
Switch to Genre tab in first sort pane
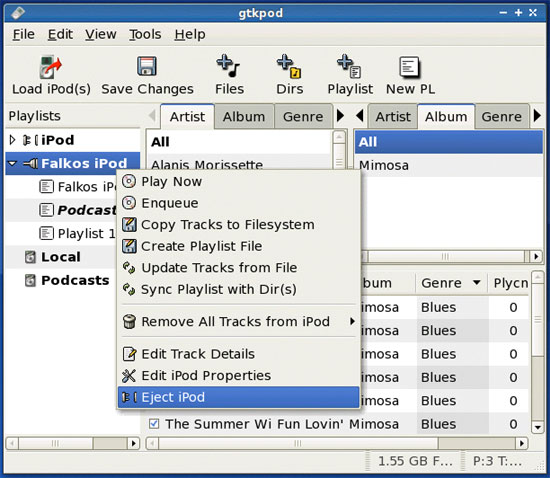(303, 116)
